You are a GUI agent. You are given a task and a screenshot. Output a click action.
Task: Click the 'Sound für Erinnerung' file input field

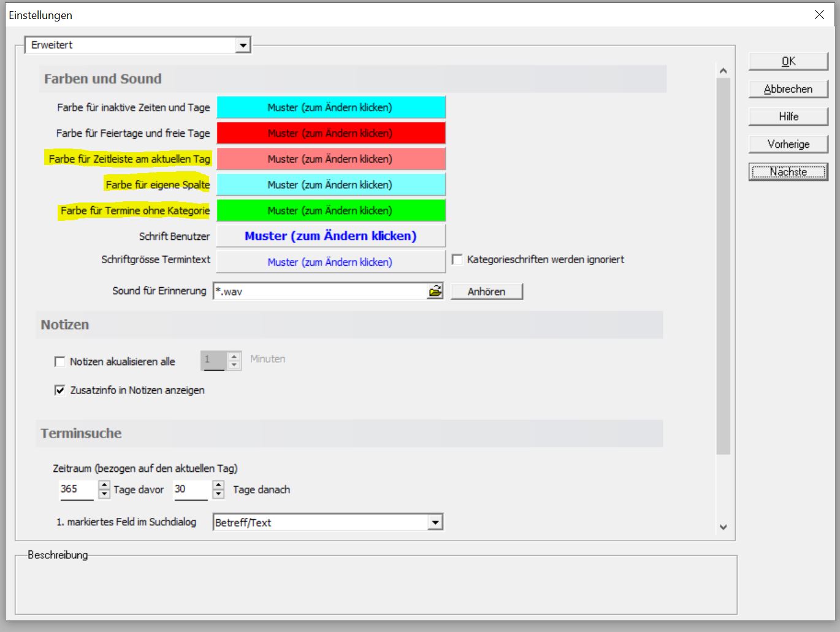(x=319, y=291)
